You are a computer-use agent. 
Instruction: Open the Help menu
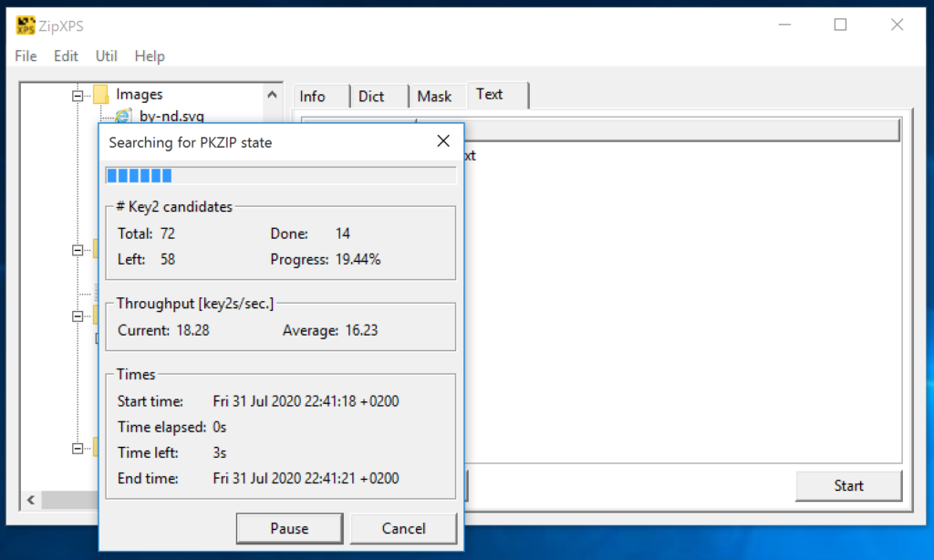coord(150,56)
